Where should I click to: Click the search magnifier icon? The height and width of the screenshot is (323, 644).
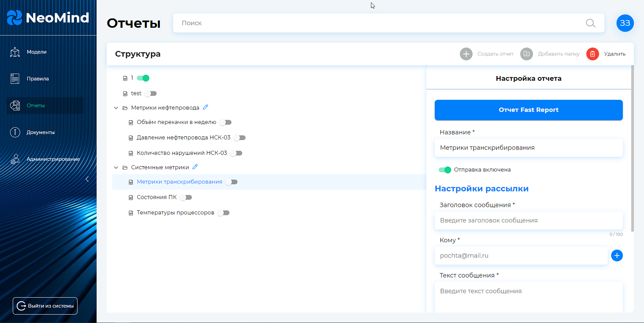[590, 23]
